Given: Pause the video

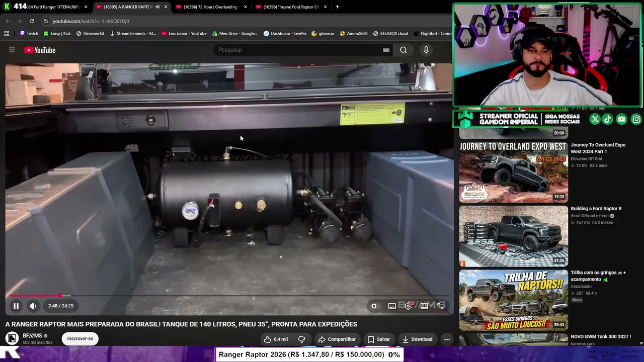Looking at the screenshot, I should pos(16,306).
